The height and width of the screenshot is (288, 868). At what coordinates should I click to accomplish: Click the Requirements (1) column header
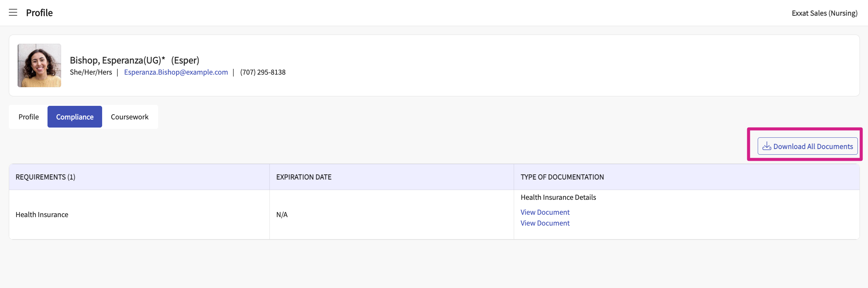(45, 177)
